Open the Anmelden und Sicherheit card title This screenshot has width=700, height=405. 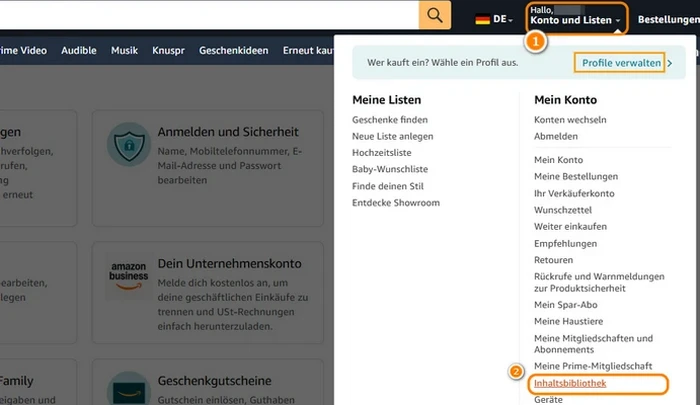(x=228, y=132)
